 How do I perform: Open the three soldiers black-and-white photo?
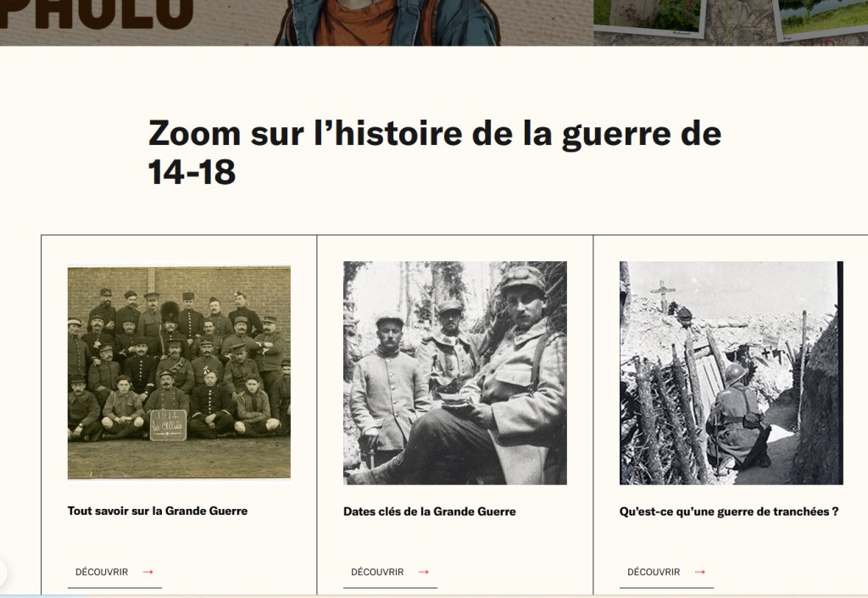point(455,372)
